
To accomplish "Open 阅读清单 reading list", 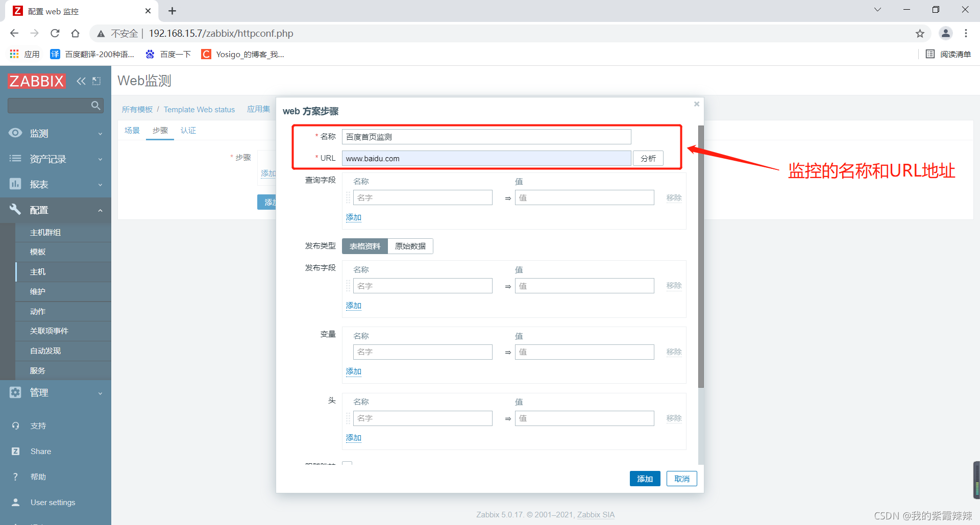I will [948, 54].
